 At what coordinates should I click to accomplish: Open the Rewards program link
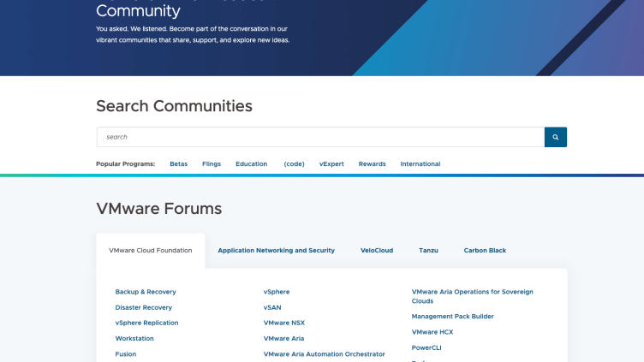[x=373, y=163]
